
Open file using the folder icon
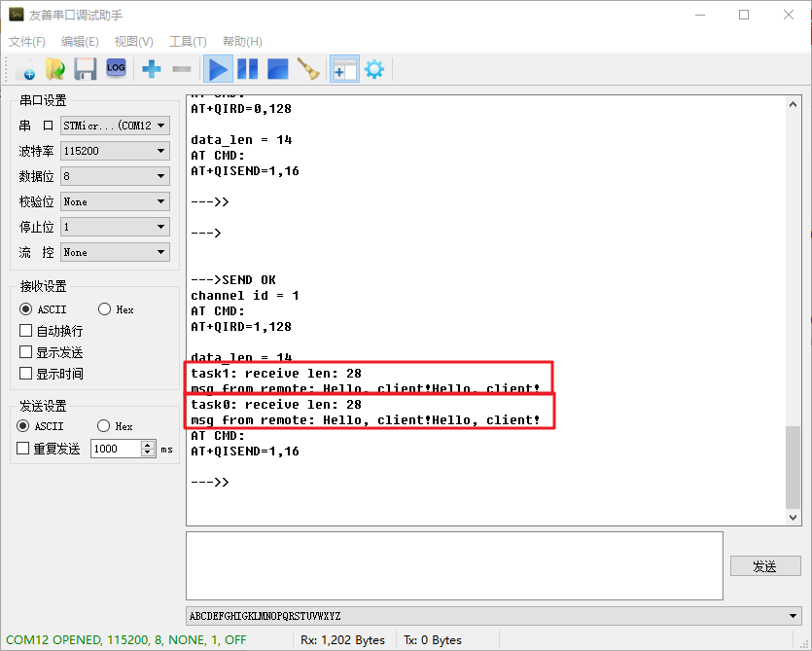[54, 69]
